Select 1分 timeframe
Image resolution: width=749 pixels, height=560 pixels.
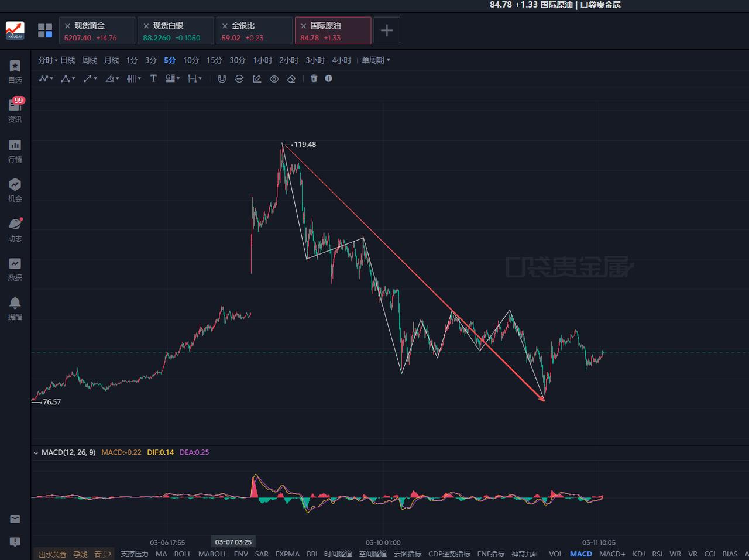[x=132, y=60]
